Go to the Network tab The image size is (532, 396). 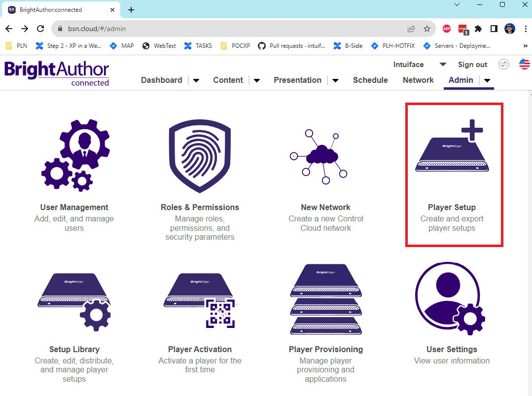pos(418,80)
